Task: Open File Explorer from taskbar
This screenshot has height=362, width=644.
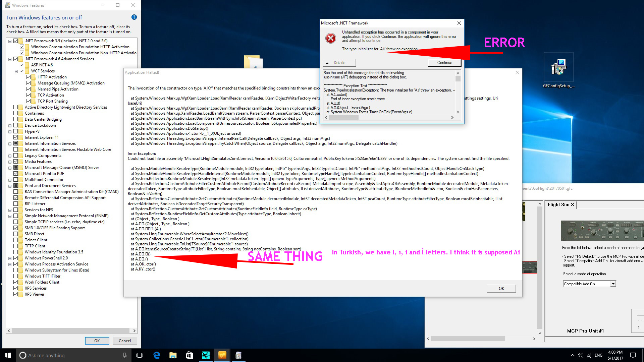Action: click(x=173, y=355)
